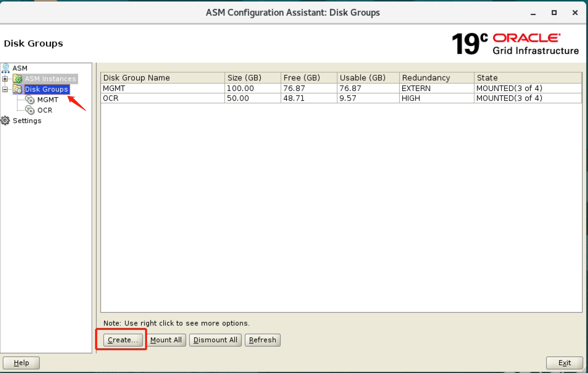Image resolution: width=588 pixels, height=373 pixels.
Task: Click the 48.71 free space cell
Action: coord(309,98)
